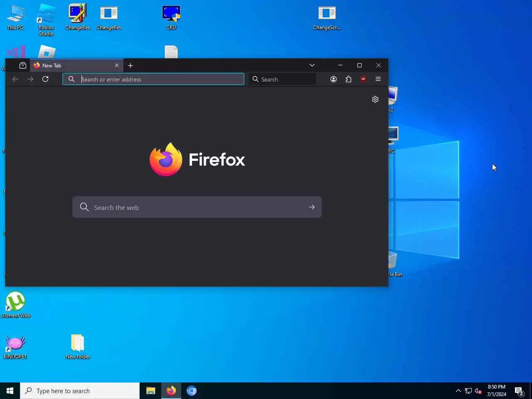The width and height of the screenshot is (532, 399).
Task: Open a new tab with plus button
Action: [x=131, y=65]
